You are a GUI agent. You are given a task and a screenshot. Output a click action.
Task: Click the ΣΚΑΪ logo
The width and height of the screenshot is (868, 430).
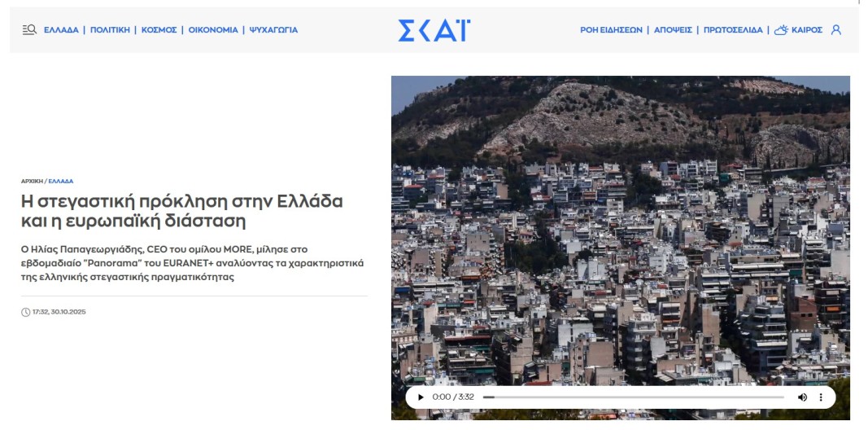[x=434, y=30]
